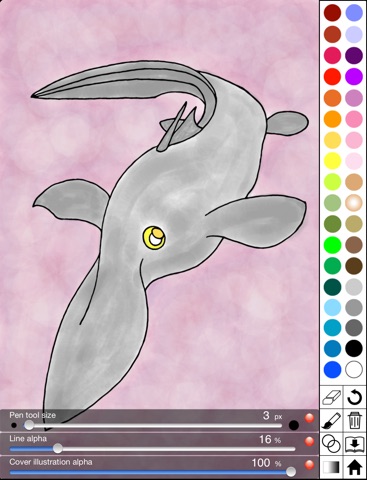Toggle red button beside Line alpha

point(309,441)
